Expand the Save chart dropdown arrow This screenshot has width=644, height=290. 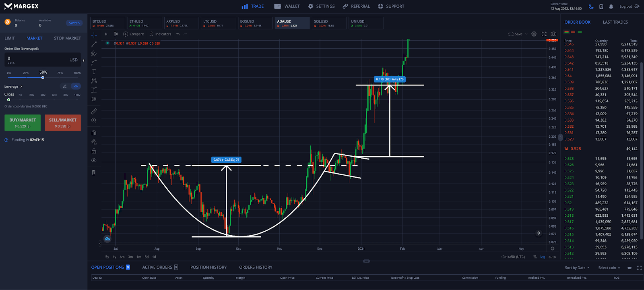point(526,34)
